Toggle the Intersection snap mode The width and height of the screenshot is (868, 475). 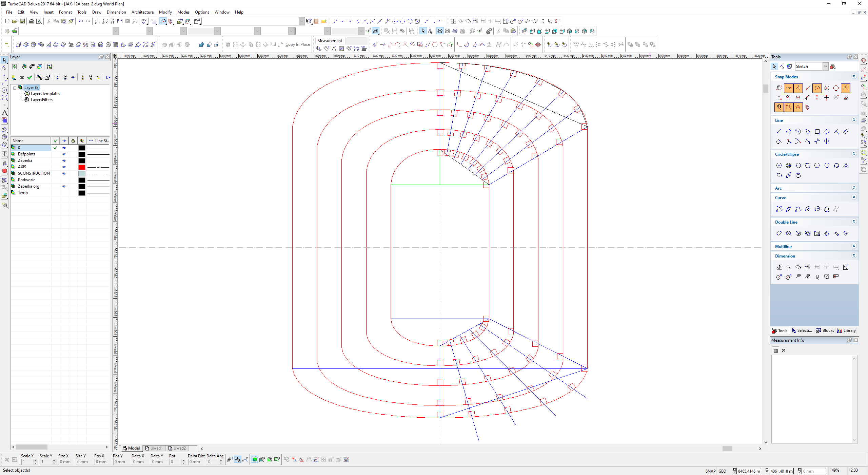pos(846,88)
